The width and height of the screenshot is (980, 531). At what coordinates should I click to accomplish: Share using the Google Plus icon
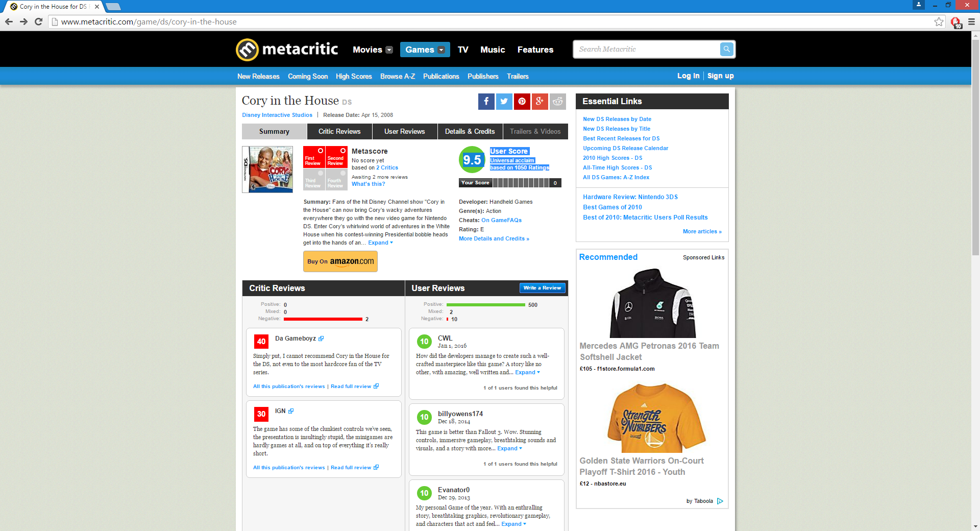click(x=540, y=102)
